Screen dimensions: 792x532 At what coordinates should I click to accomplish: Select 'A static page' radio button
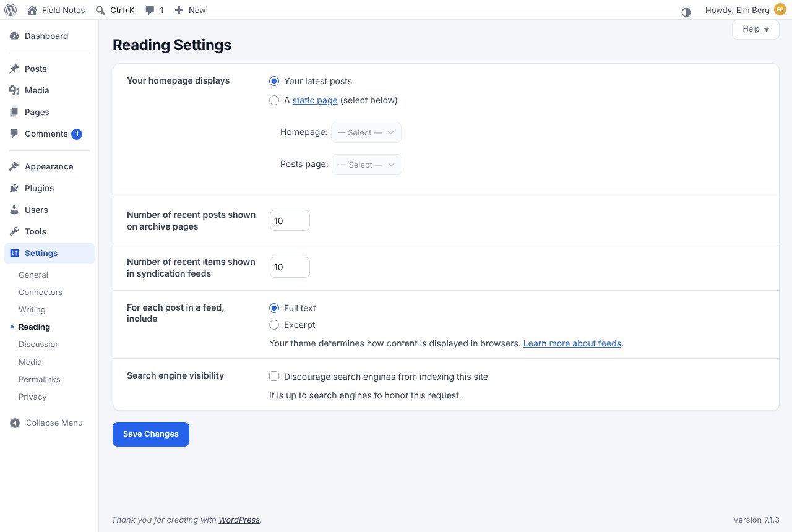[x=274, y=100]
